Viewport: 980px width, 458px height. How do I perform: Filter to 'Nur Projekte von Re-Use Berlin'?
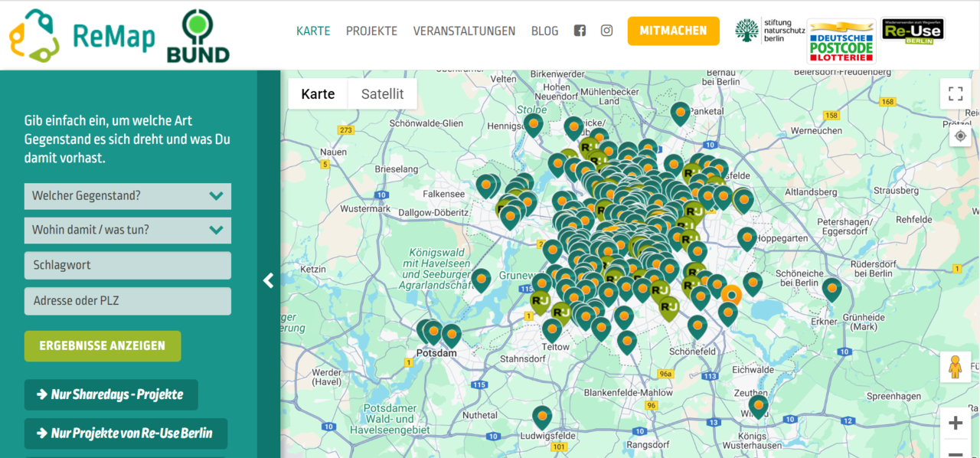click(x=126, y=433)
